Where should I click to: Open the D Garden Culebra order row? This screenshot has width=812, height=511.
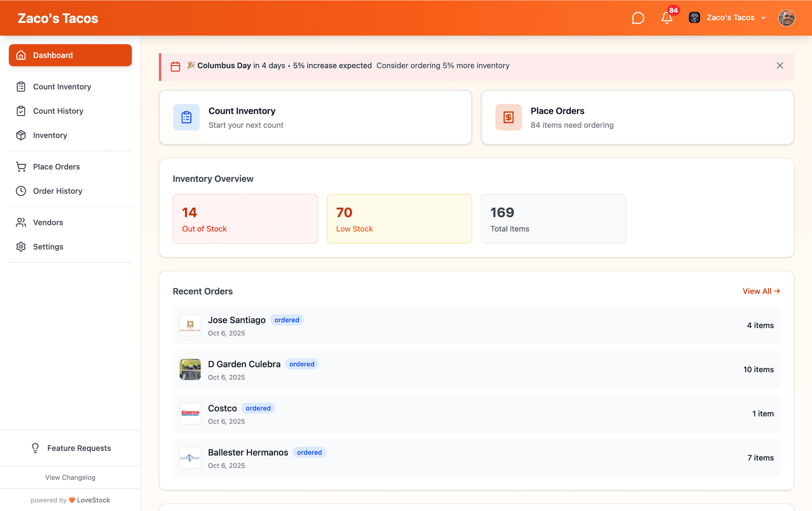coord(476,370)
